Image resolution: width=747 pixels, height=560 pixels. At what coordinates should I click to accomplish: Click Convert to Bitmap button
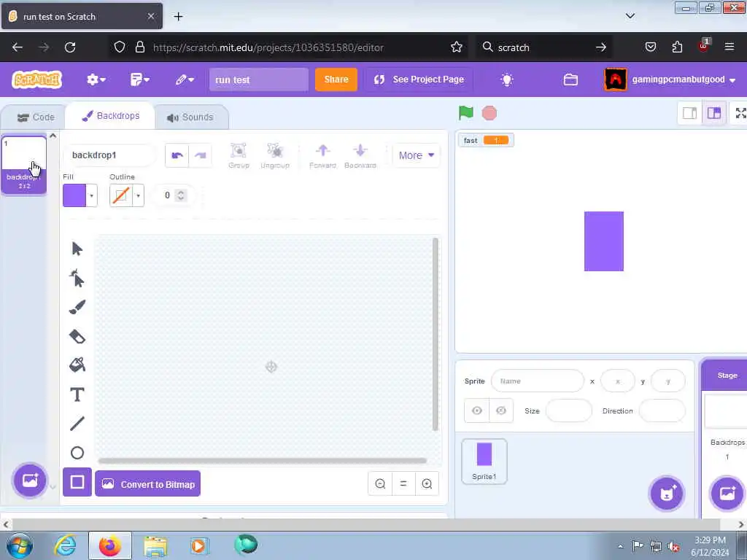147,484
